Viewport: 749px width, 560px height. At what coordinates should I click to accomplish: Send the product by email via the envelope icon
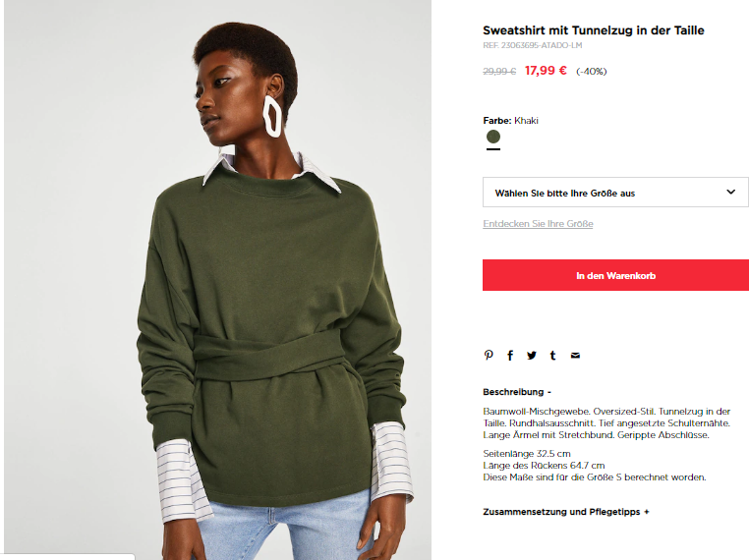[575, 356]
